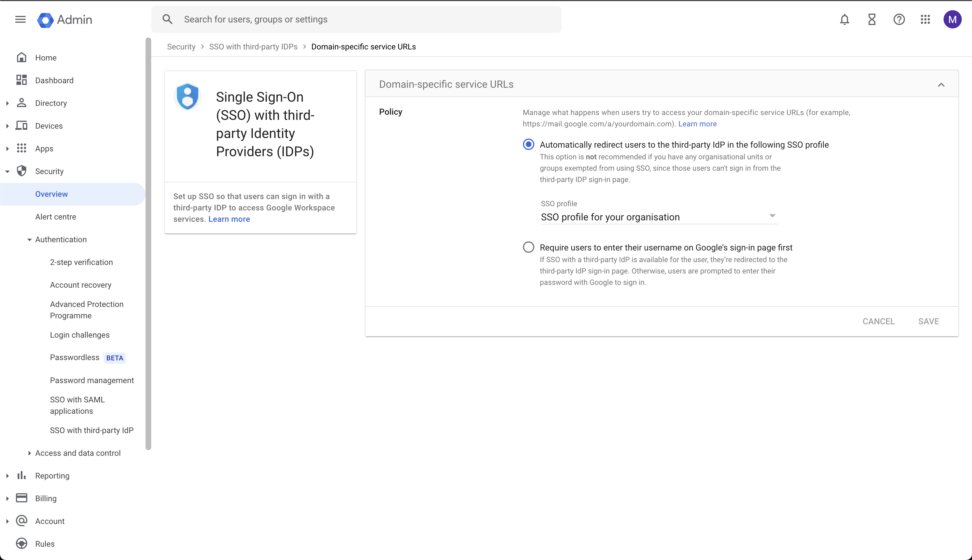Viewport: 972px width, 560px height.
Task: Select require username entry radio button
Action: click(x=528, y=247)
